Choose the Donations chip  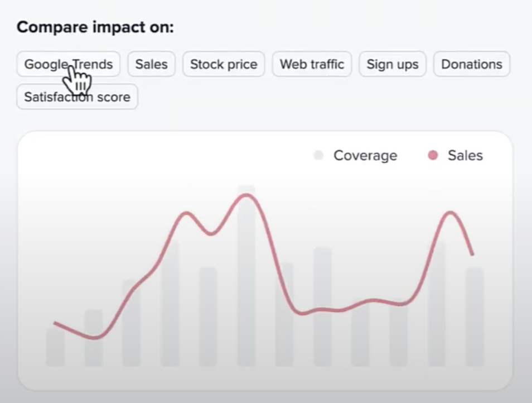(x=471, y=64)
